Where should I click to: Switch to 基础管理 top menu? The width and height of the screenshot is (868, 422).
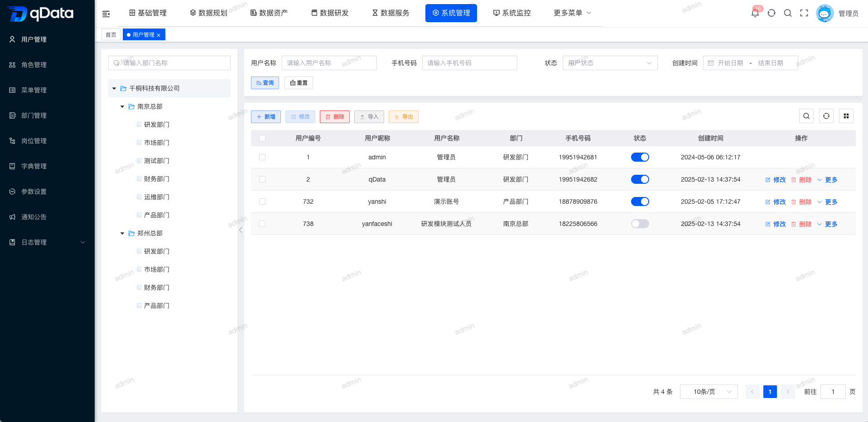pos(148,13)
